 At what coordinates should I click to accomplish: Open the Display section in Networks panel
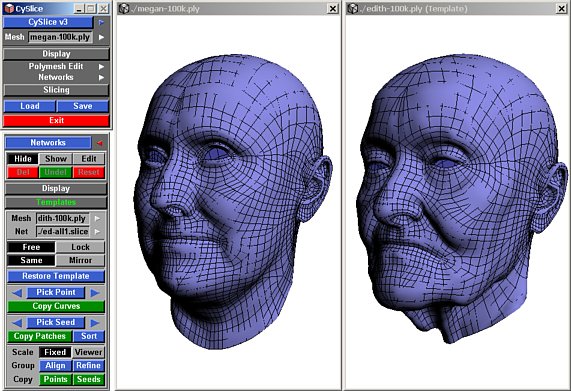click(56, 189)
